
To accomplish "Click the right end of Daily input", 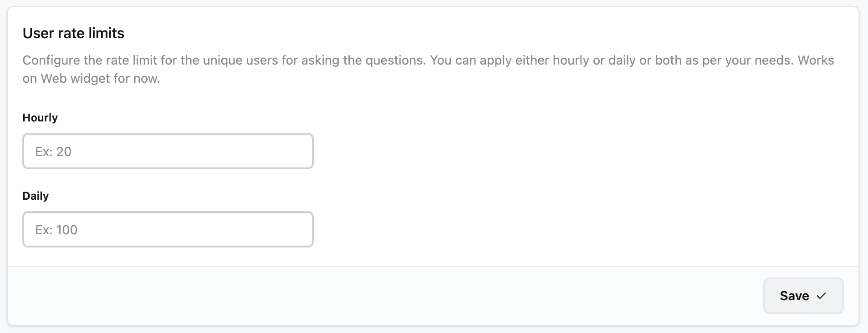I will pyautogui.click(x=301, y=229).
